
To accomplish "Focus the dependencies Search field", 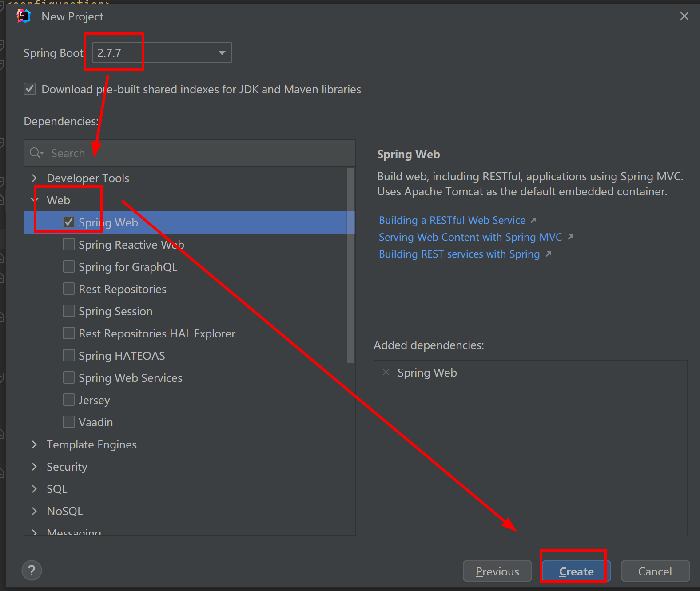I will 190,153.
